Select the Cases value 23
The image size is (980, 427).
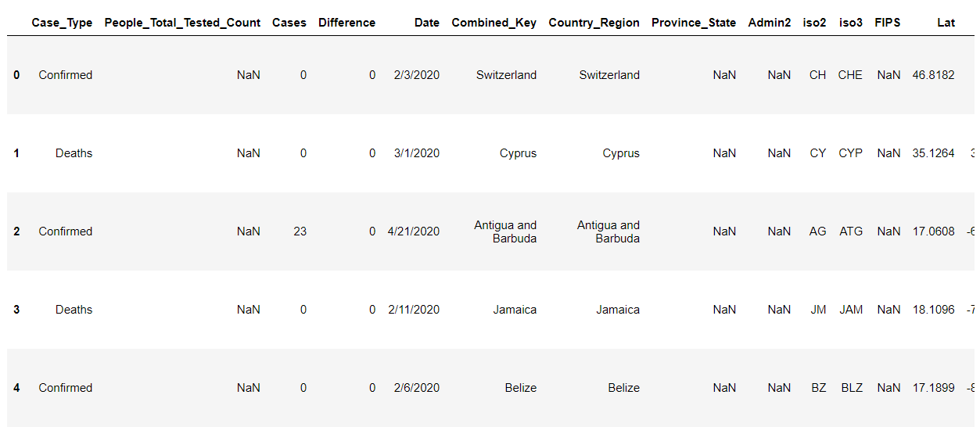tap(300, 231)
